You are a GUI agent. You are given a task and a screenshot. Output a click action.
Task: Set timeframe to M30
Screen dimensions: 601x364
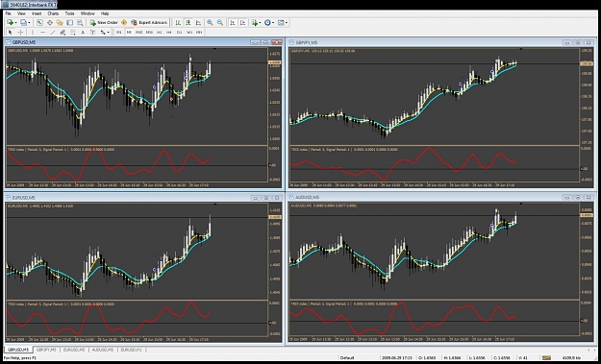point(149,32)
